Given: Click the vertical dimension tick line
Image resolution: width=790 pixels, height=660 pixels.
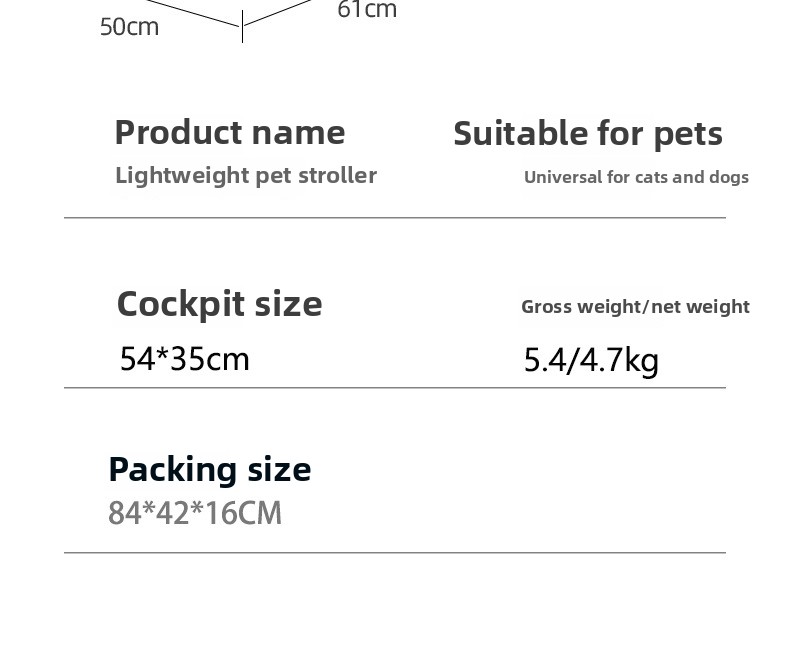Looking at the screenshot, I should (242, 30).
